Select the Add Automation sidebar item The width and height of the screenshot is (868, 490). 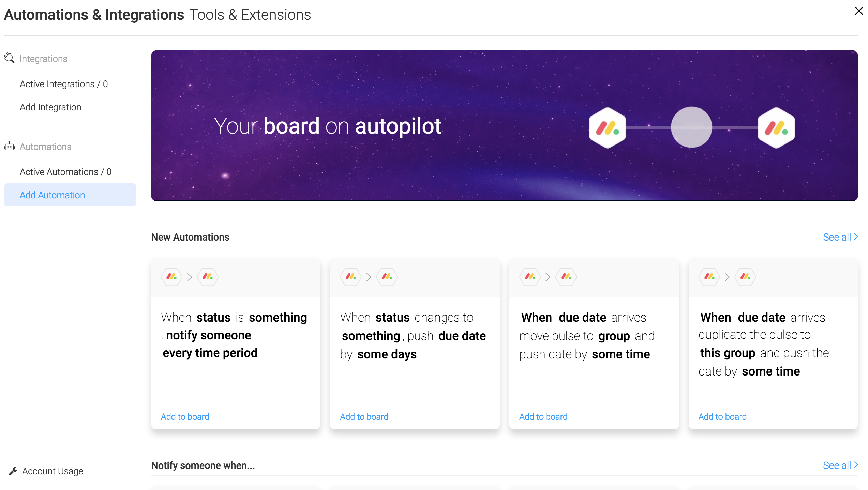[x=70, y=195]
